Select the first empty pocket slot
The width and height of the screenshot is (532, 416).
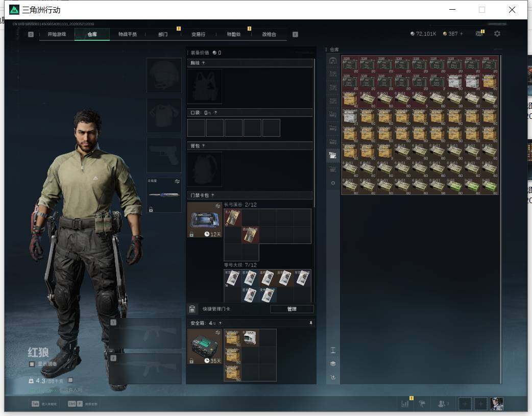click(196, 128)
